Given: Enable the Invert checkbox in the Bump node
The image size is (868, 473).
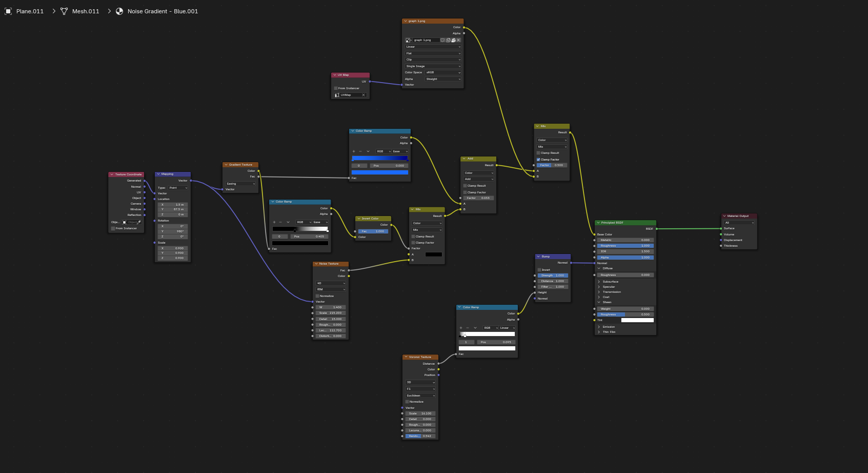Looking at the screenshot, I should [x=539, y=270].
